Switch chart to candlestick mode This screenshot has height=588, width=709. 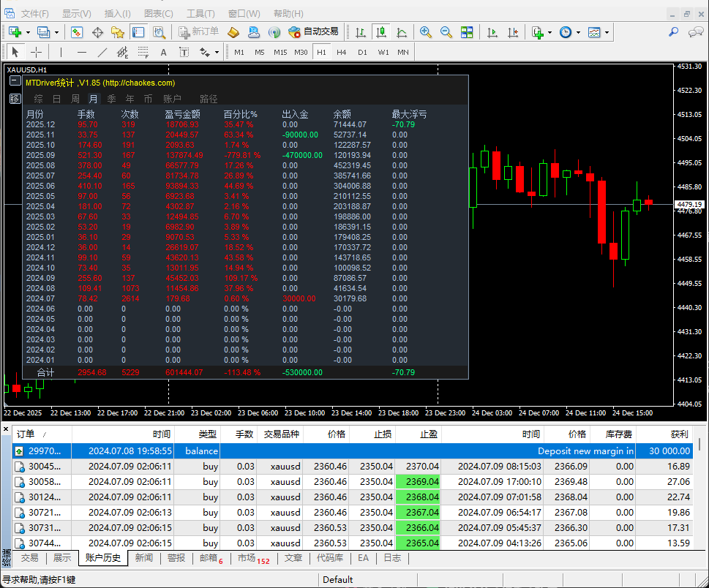click(380, 32)
